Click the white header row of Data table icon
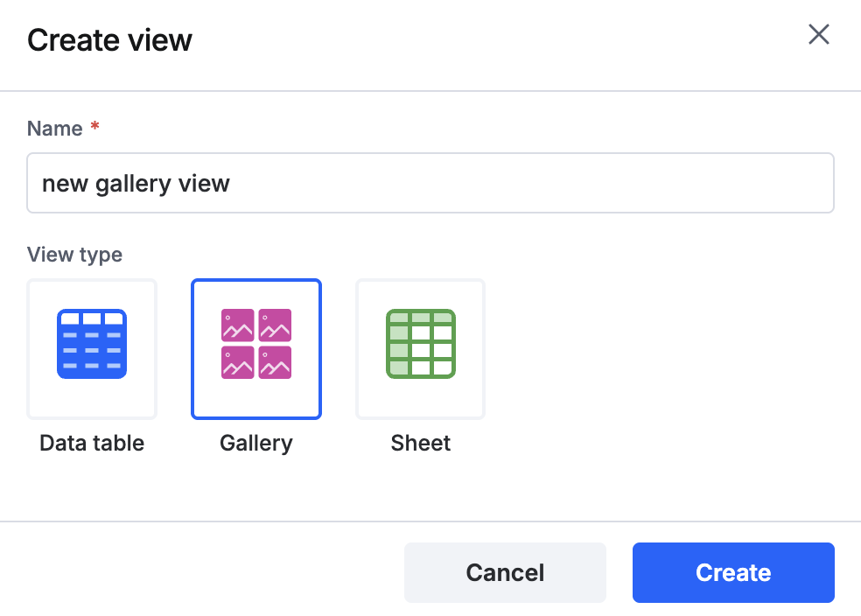 coord(92,318)
